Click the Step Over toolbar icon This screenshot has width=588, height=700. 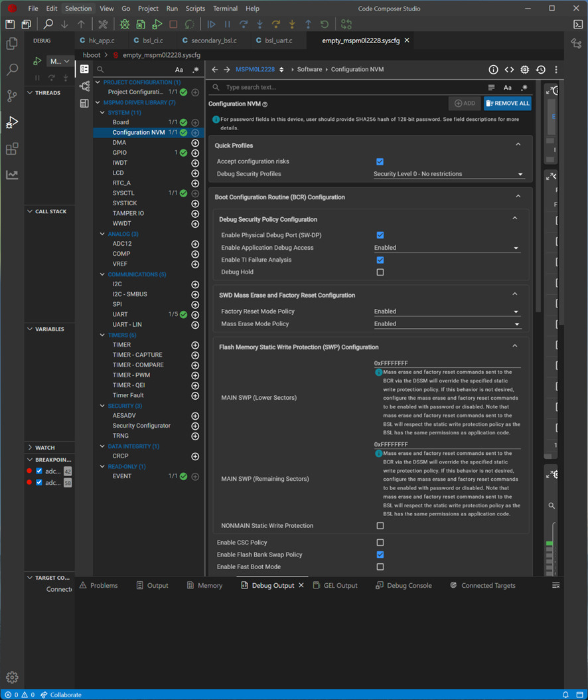click(244, 24)
